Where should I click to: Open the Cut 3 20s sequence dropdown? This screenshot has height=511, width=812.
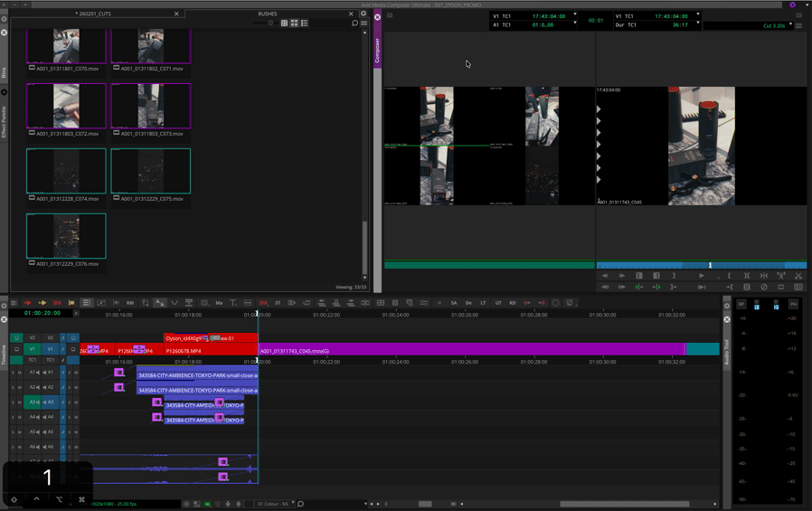point(791,24)
